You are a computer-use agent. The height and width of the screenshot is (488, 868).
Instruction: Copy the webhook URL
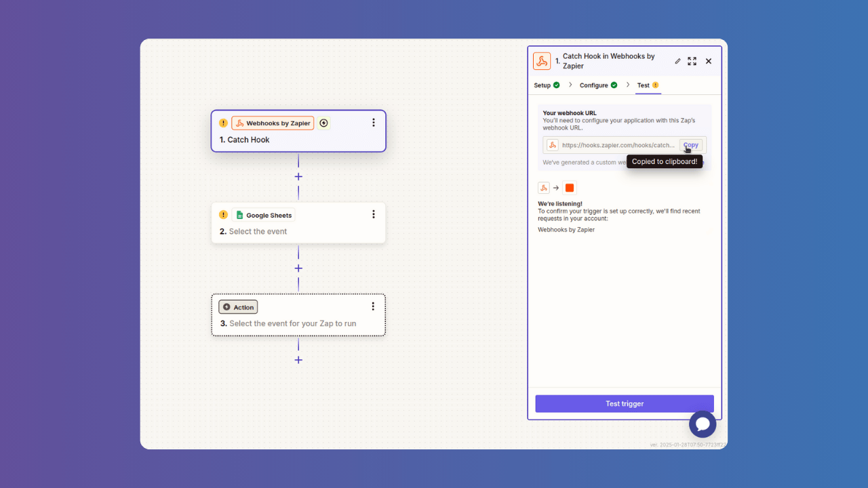coord(691,145)
